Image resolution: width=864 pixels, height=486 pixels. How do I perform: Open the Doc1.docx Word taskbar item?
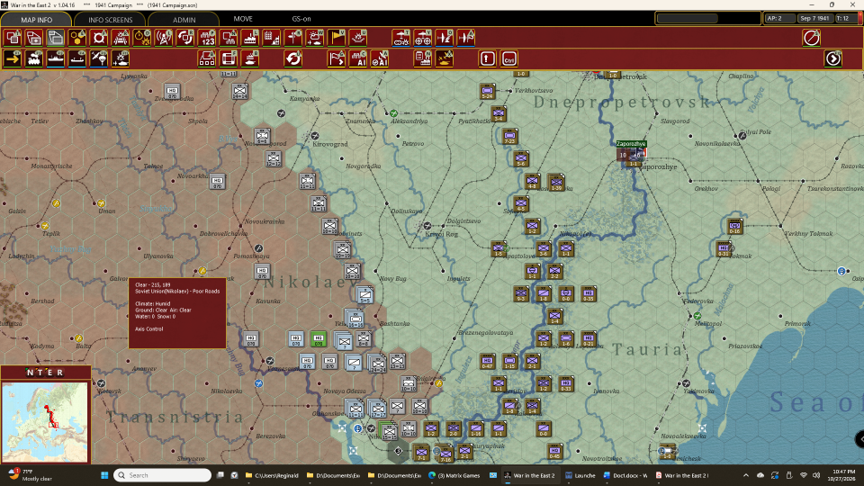point(625,475)
